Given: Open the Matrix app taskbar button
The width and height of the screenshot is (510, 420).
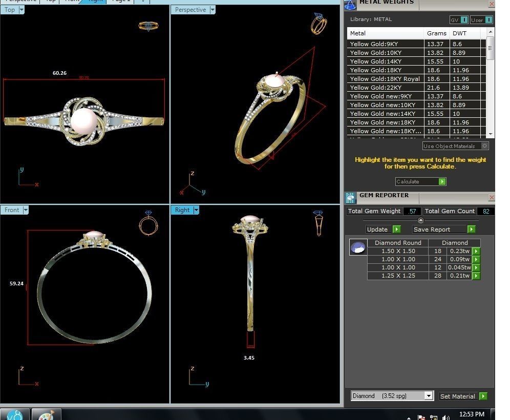Looking at the screenshot, I should tap(15, 414).
